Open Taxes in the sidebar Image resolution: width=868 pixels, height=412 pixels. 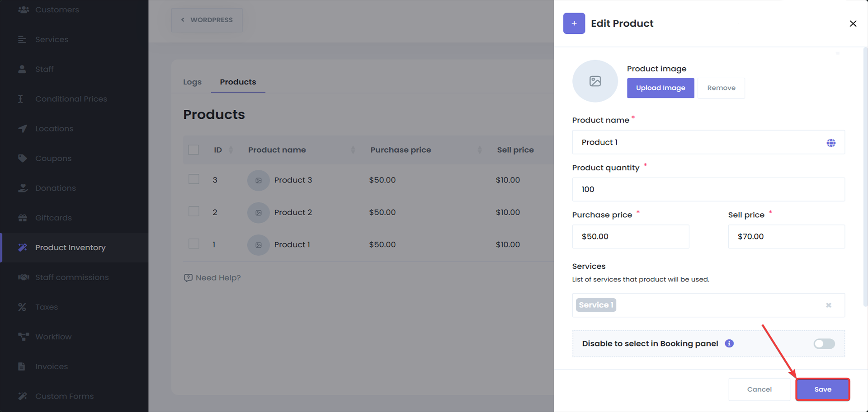(x=46, y=307)
